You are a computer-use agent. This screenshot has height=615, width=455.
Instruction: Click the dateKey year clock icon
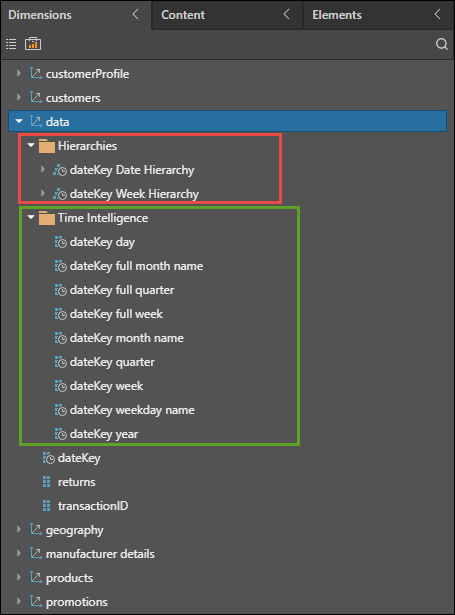tap(60, 434)
